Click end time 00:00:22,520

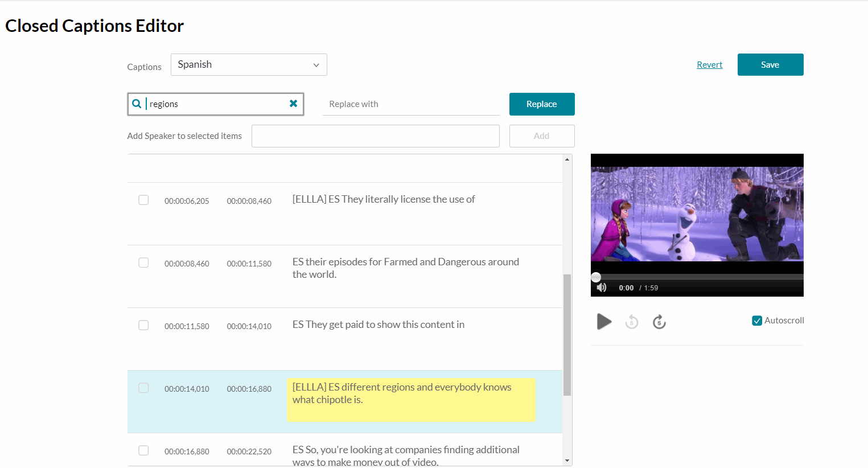point(249,451)
